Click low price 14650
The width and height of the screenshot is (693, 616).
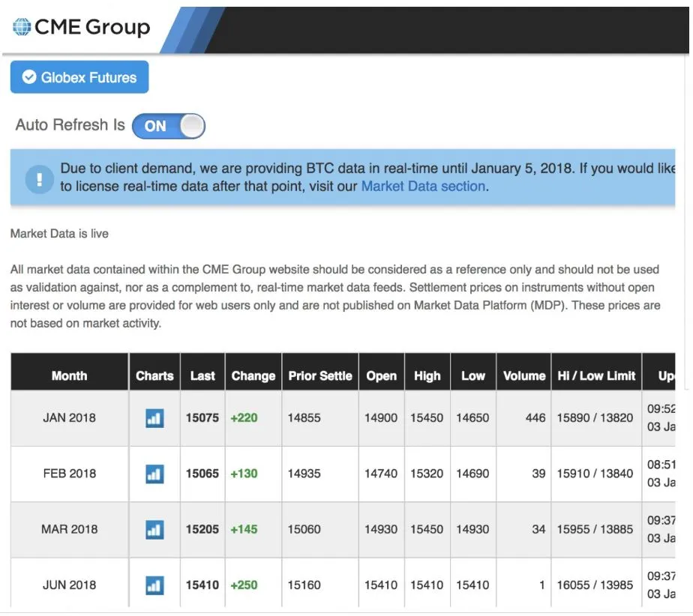(x=473, y=417)
